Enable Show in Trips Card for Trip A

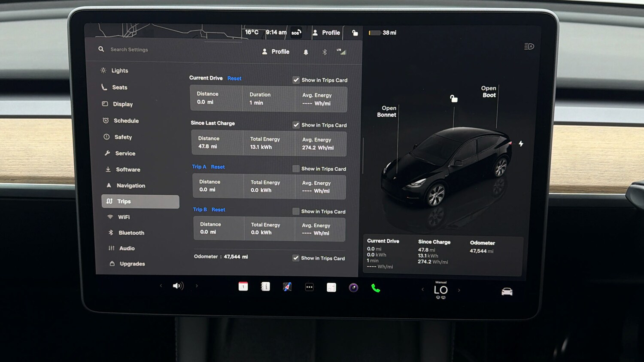click(296, 169)
